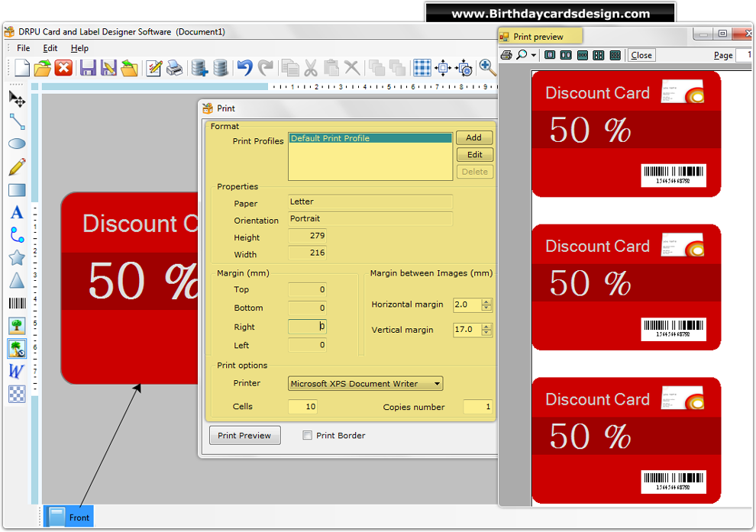Viewport: 756px width, 532px height.
Task: Increase the Vertical margin value
Action: tap(486, 327)
